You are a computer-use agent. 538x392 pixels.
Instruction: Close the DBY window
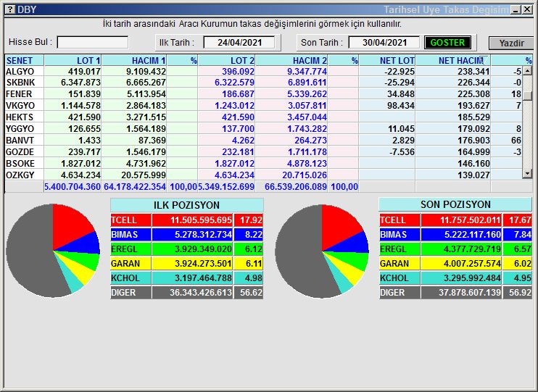[x=527, y=9]
